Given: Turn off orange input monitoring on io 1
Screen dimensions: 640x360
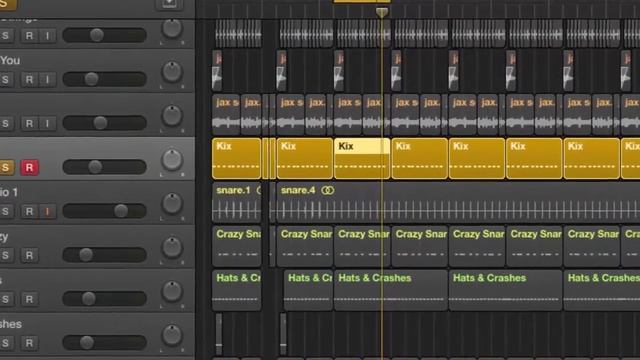Looking at the screenshot, I should click(x=47, y=211).
